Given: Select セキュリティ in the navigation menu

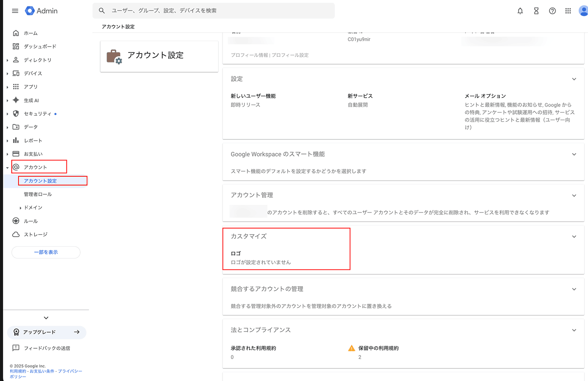Looking at the screenshot, I should [x=37, y=114].
